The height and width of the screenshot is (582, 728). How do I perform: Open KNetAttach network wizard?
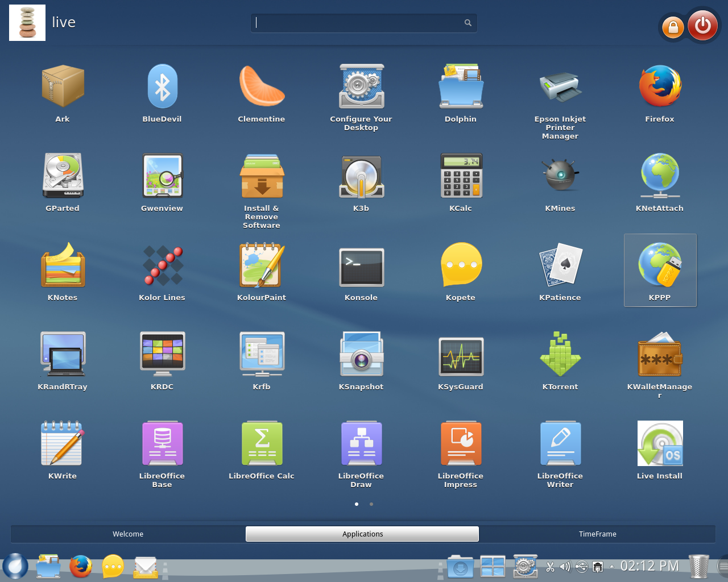[x=660, y=182]
